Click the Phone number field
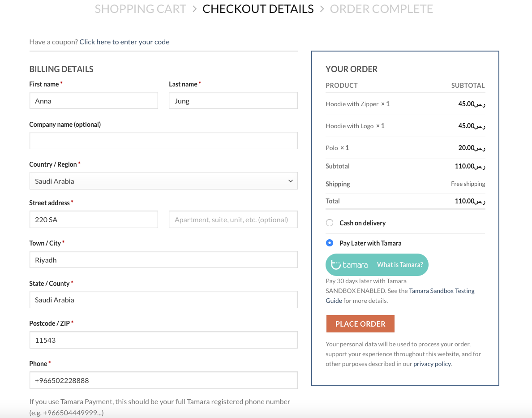532x418 pixels. pyautogui.click(x=163, y=380)
